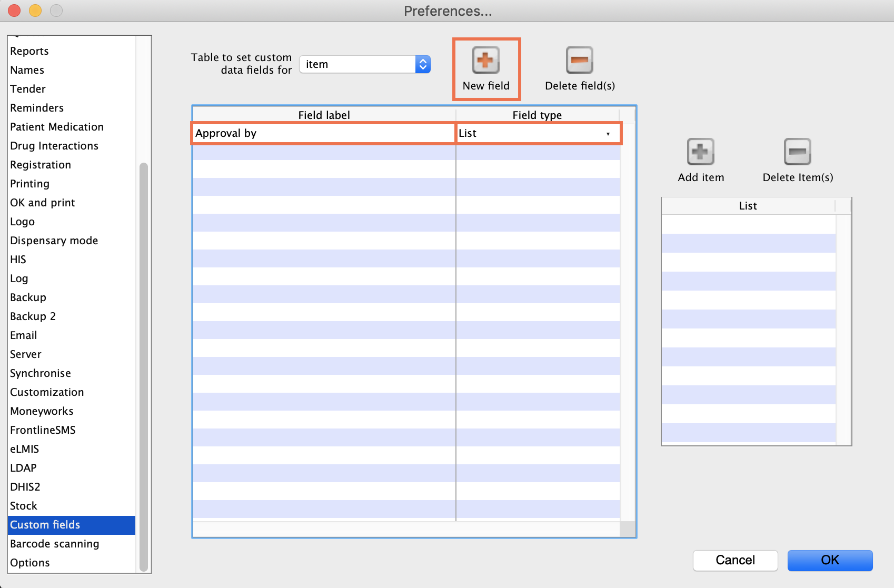Click the Field label column header
Viewport: 894px width, 588px height.
click(x=324, y=115)
